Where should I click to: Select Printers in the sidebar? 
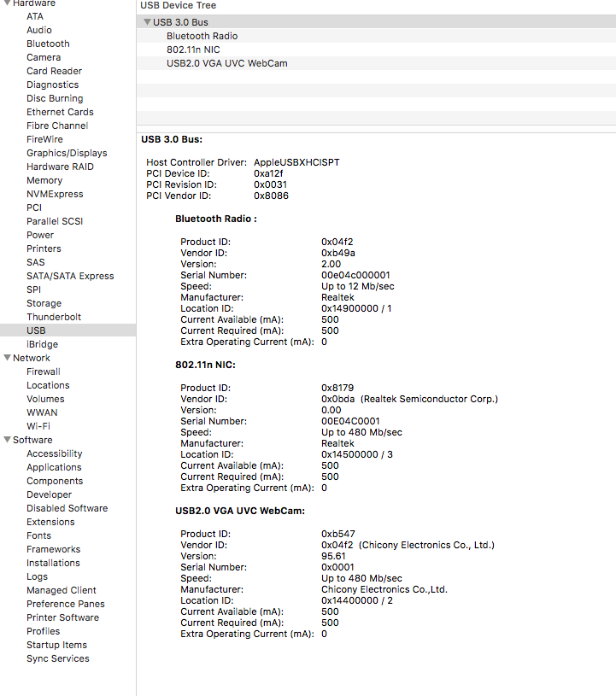(x=44, y=249)
